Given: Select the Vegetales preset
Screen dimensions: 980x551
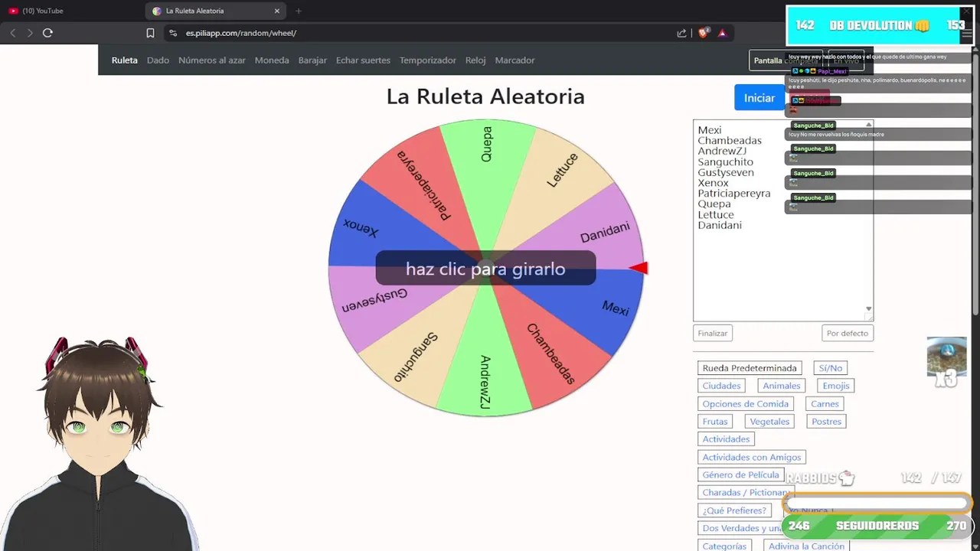Looking at the screenshot, I should click(x=769, y=422).
